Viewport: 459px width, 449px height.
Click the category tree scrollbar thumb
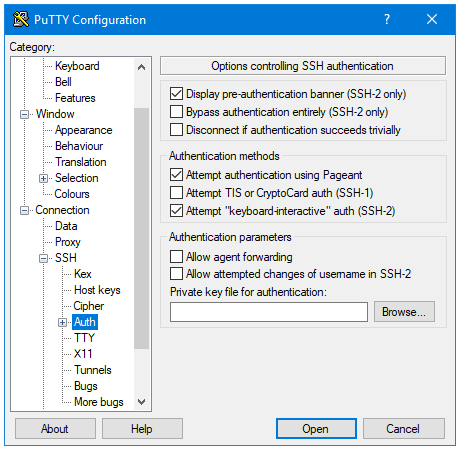[141, 229]
